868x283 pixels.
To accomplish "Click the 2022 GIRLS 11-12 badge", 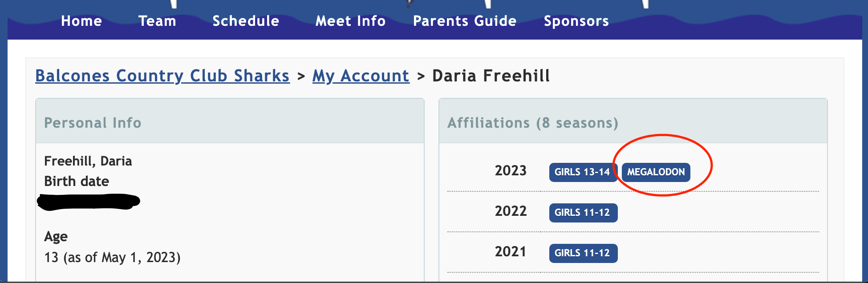I will coord(583,213).
